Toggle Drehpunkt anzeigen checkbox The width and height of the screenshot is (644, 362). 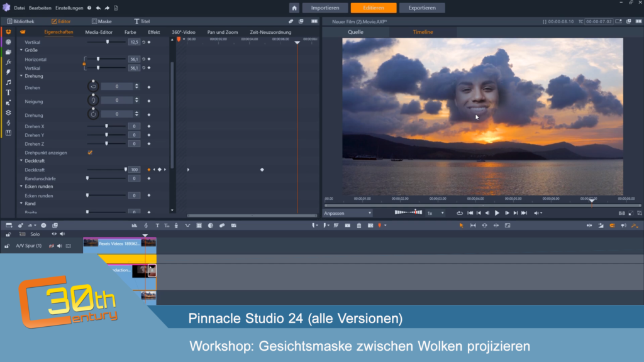(x=90, y=153)
